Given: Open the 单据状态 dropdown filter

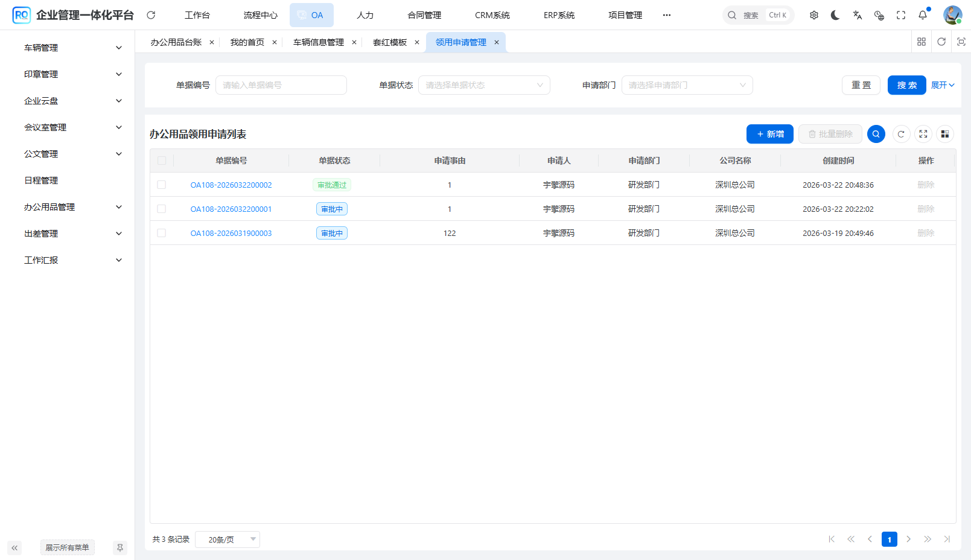Looking at the screenshot, I should pos(484,85).
